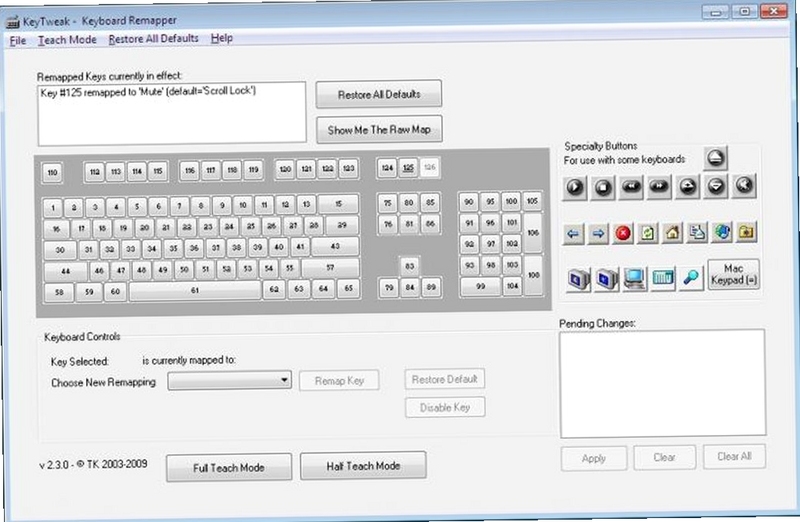Select key 75 in the navigation cluster
This screenshot has height=522, width=800.
(x=388, y=203)
